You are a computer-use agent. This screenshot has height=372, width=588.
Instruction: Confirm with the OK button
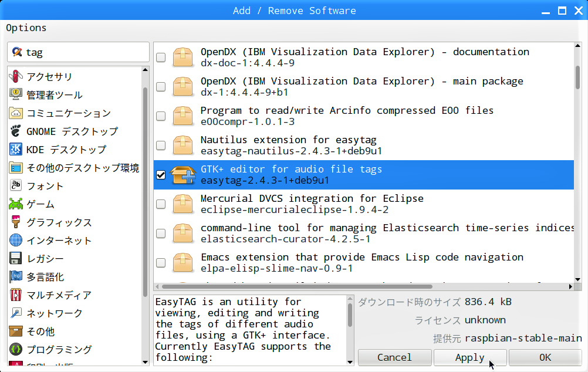click(545, 357)
